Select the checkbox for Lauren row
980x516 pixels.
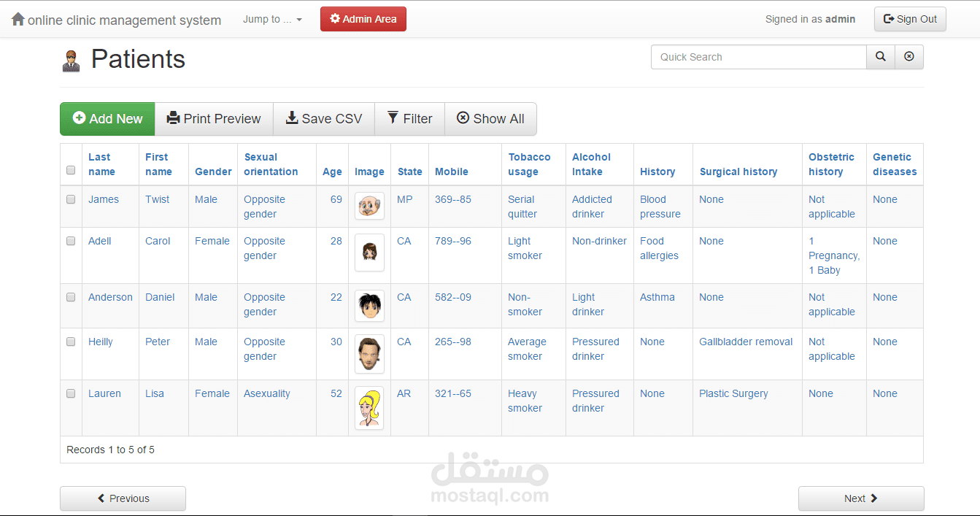pyautogui.click(x=71, y=393)
